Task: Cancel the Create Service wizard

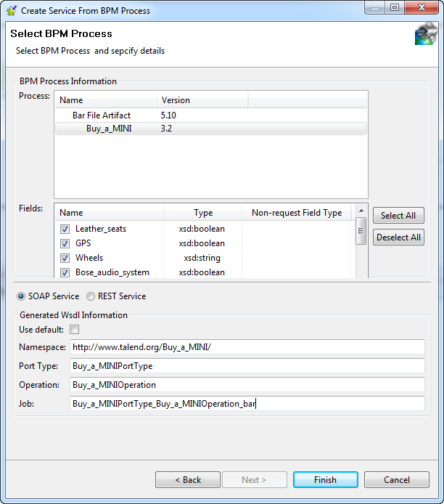Action: [397, 480]
